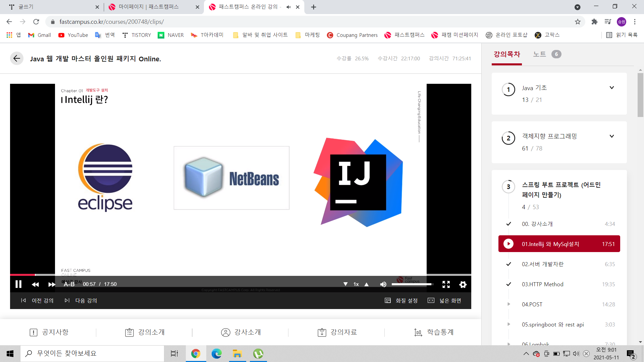644x362 pixels.
Task: Pause the lecture video
Action: click(x=18, y=284)
